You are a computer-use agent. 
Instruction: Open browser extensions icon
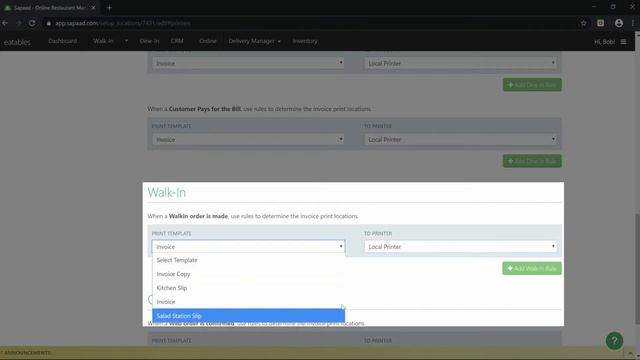[x=600, y=23]
